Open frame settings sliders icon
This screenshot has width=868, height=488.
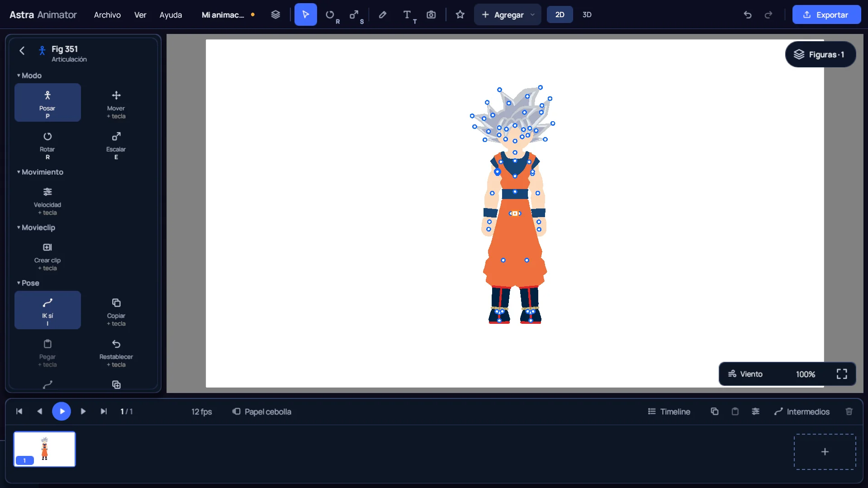click(756, 412)
